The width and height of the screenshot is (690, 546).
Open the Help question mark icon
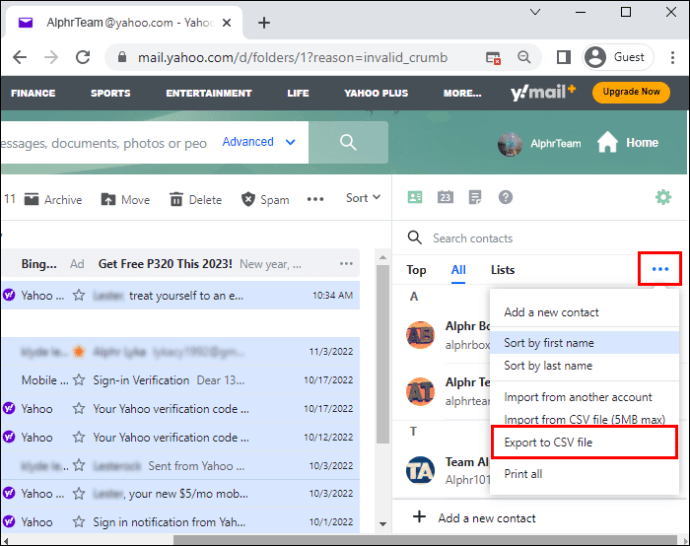point(505,197)
